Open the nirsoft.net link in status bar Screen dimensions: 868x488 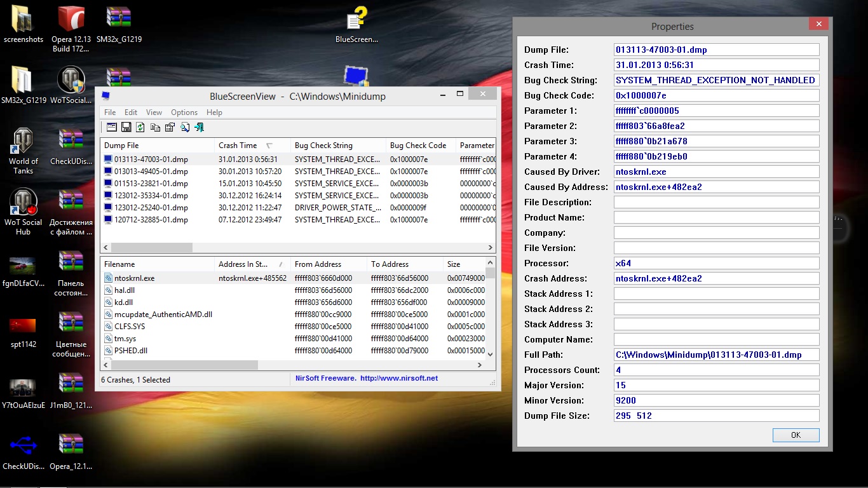coord(398,379)
